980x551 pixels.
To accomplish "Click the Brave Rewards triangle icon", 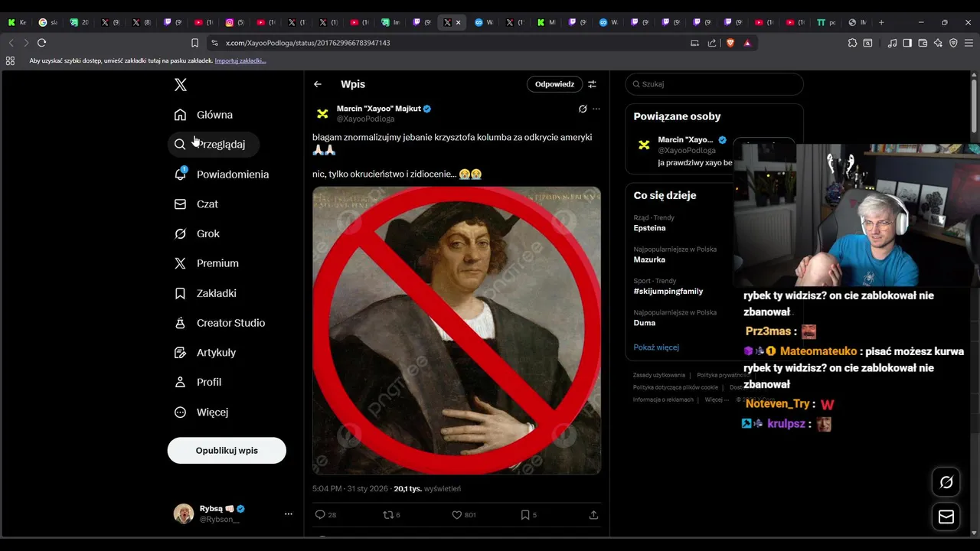I will point(747,43).
